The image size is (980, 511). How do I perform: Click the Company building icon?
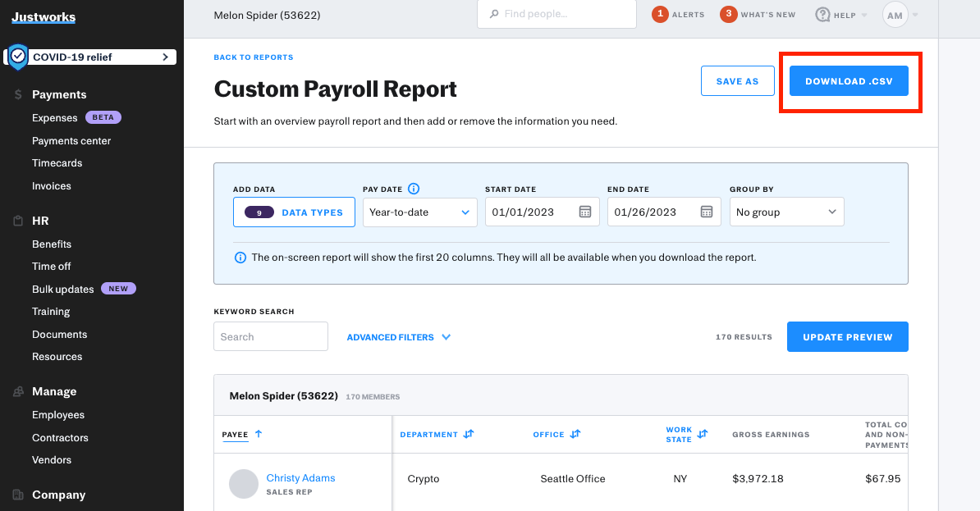tap(18, 495)
